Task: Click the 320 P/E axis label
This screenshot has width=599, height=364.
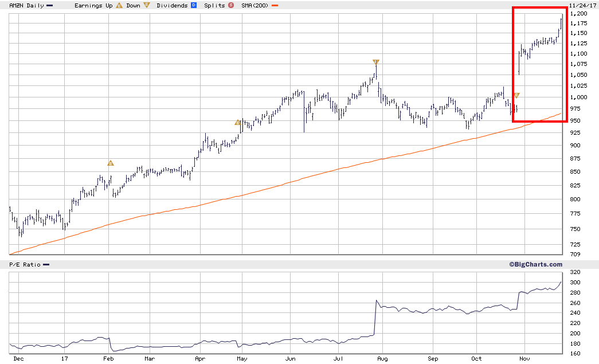Action: pyautogui.click(x=575, y=272)
